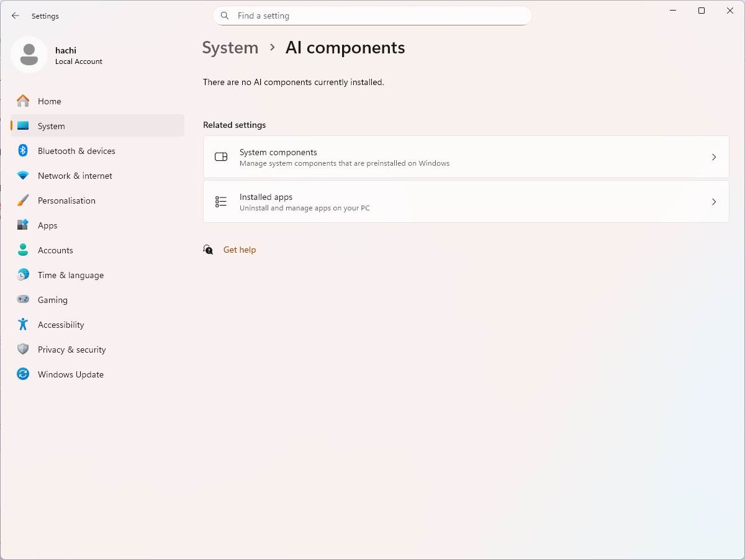
Task: Click the System components card icon
Action: tap(221, 157)
